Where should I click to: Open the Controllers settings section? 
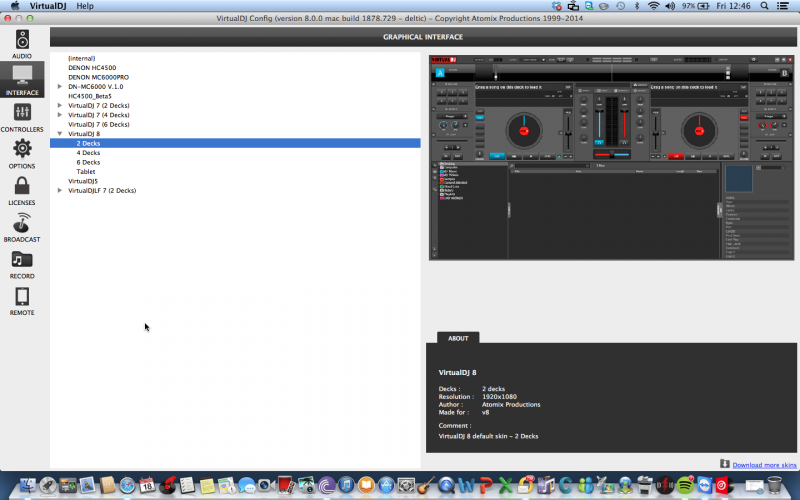click(x=22, y=117)
